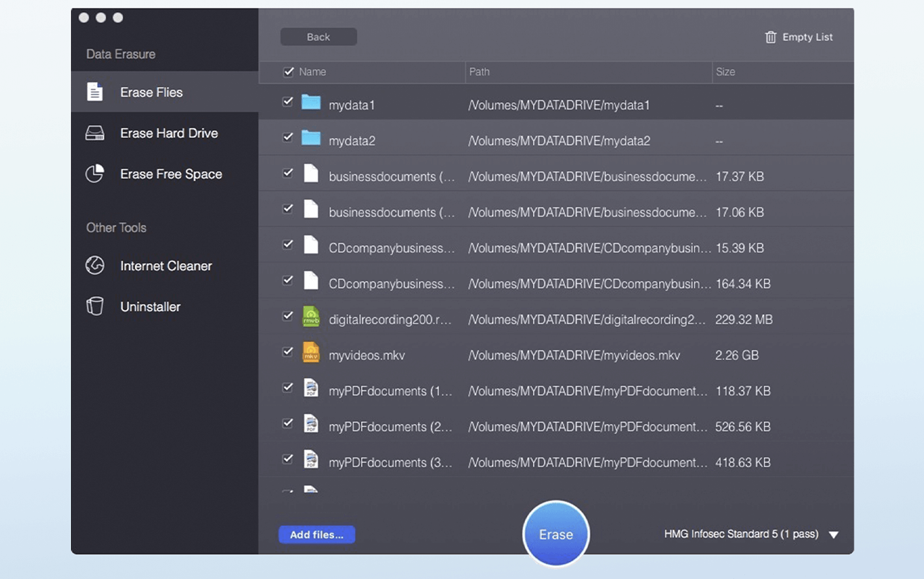
Task: Click the file icon in the 17.06 KB row
Action: [311, 209]
